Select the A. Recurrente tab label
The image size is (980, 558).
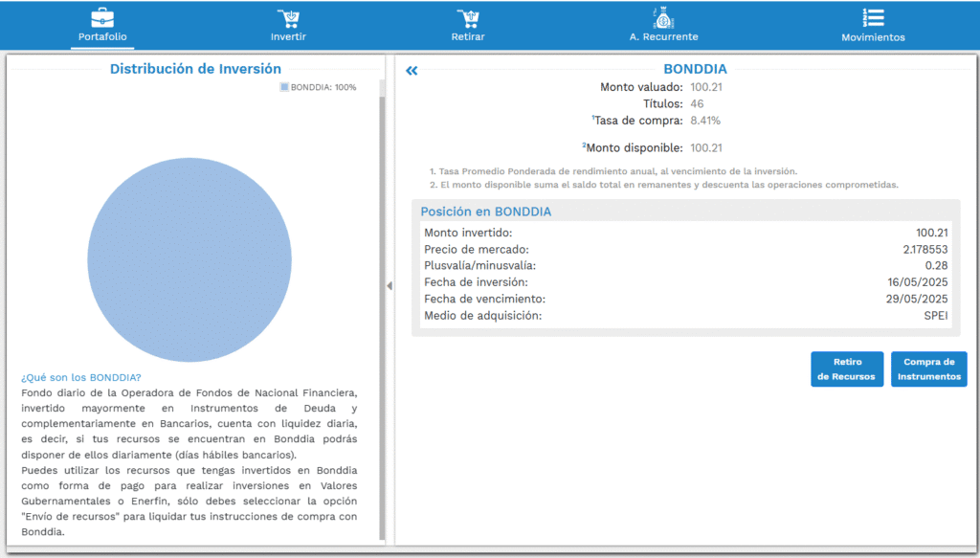663,37
